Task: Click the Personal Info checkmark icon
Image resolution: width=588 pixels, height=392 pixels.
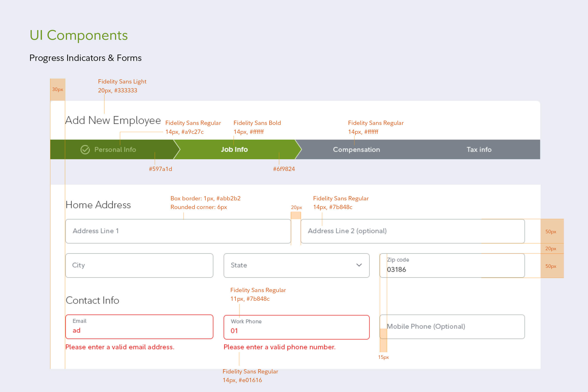Action: coord(85,150)
